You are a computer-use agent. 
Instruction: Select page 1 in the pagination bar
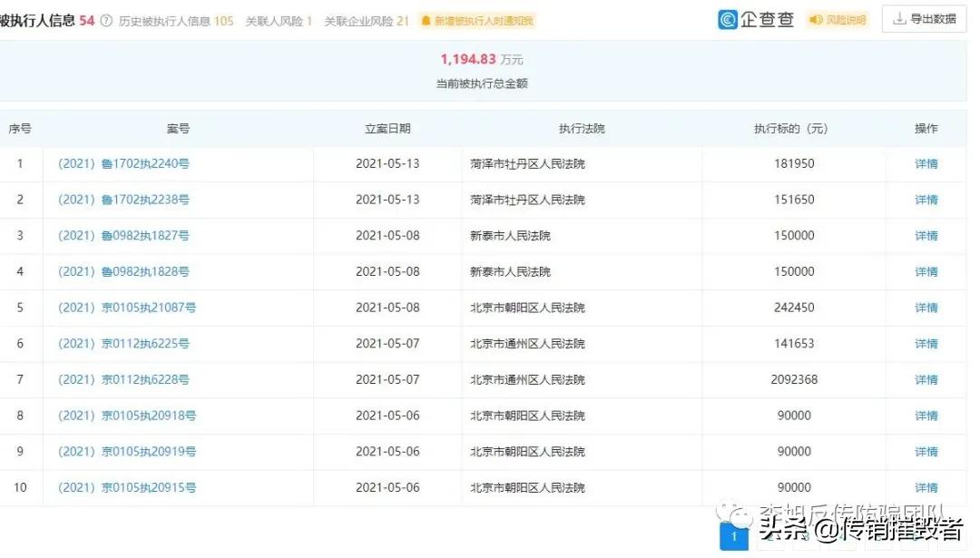point(733,536)
